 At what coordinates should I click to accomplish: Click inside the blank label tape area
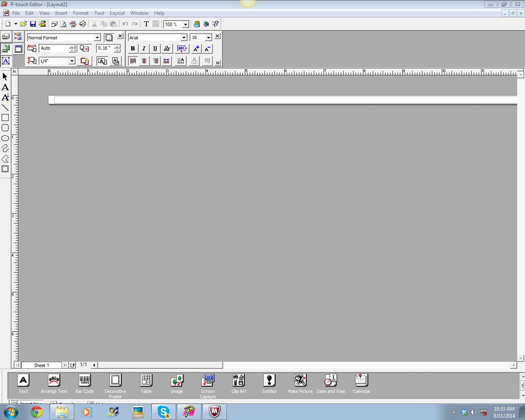point(283,100)
